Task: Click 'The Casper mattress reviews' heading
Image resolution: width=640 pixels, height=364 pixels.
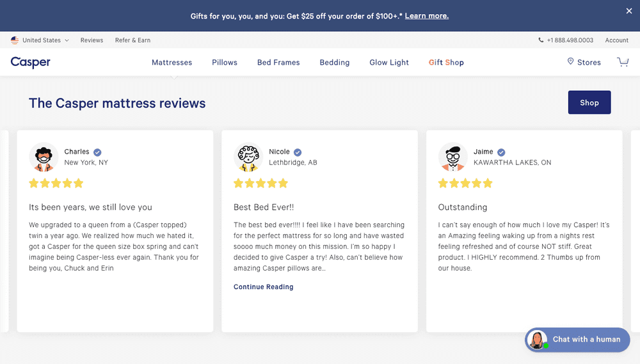Action: tap(117, 103)
